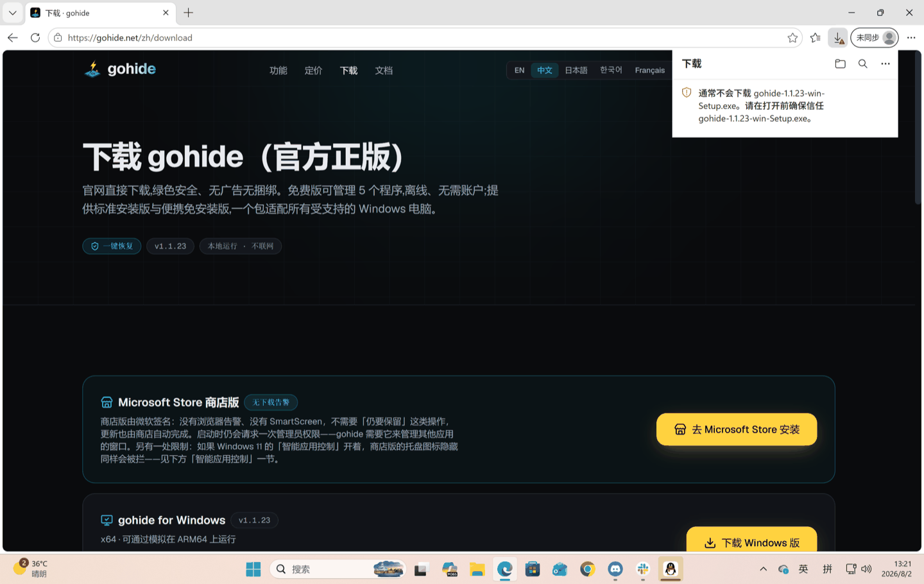Open Slack from the taskbar
The width and height of the screenshot is (924, 584).
point(643,569)
